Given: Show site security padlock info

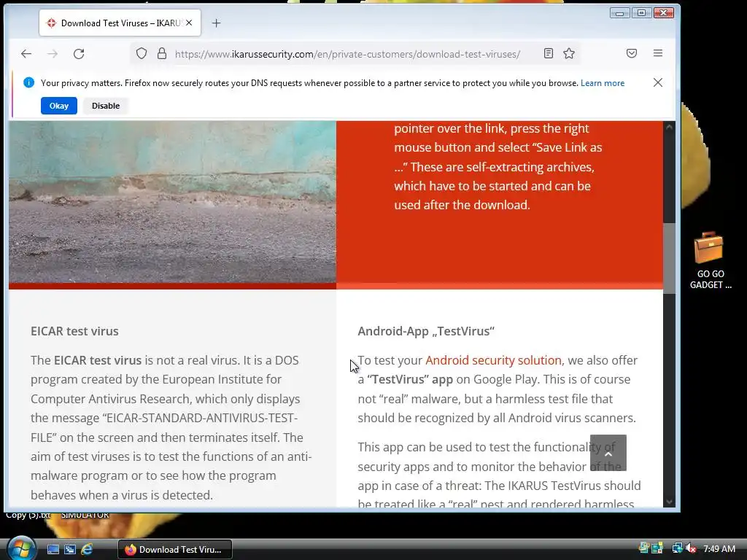Looking at the screenshot, I should coord(162,53).
